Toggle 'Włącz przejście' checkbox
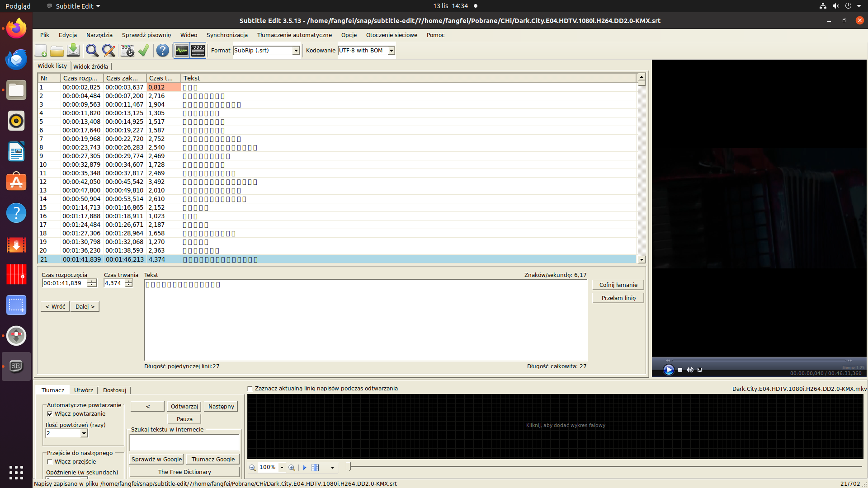This screenshot has height=488, width=868. [50, 461]
